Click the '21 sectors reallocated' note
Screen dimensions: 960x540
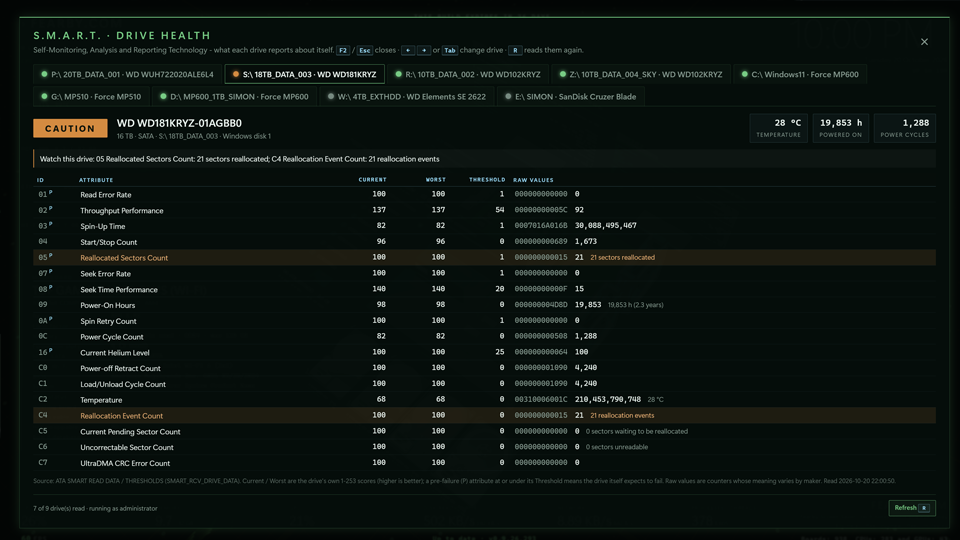pos(623,258)
